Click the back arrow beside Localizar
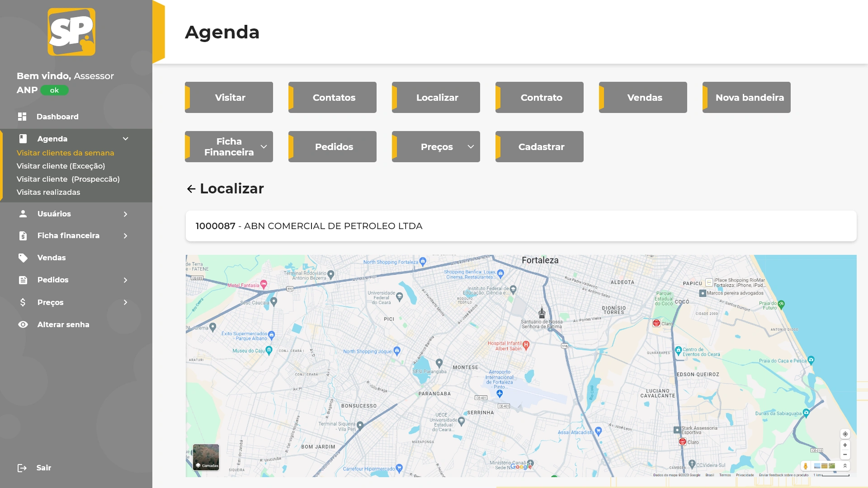 [x=191, y=189]
